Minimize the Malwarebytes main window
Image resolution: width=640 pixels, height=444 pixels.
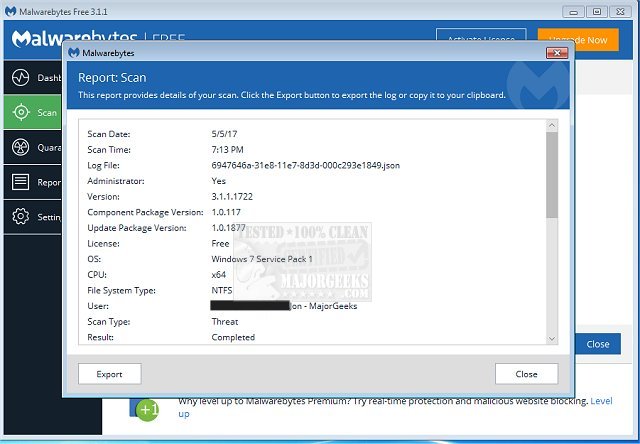click(573, 12)
